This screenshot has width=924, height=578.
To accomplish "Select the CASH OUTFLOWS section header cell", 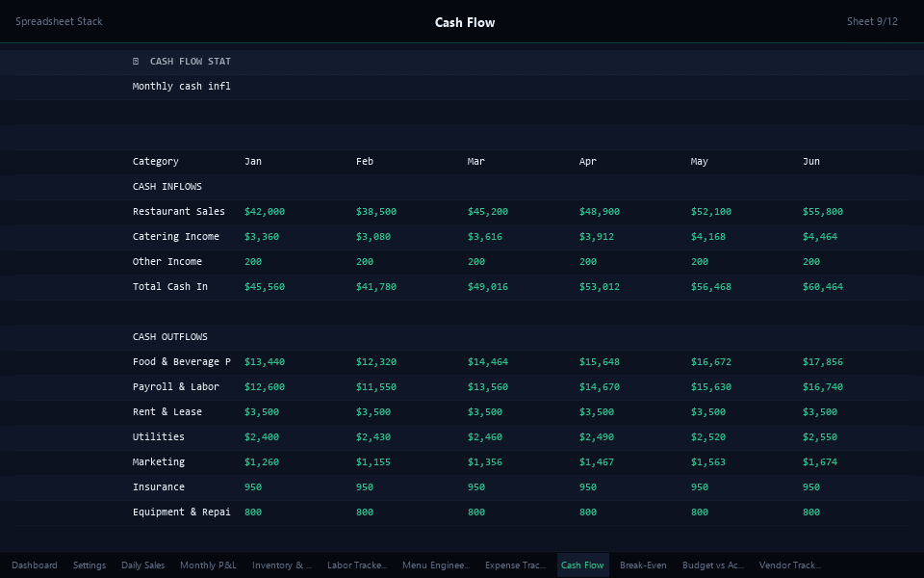I will [170, 337].
